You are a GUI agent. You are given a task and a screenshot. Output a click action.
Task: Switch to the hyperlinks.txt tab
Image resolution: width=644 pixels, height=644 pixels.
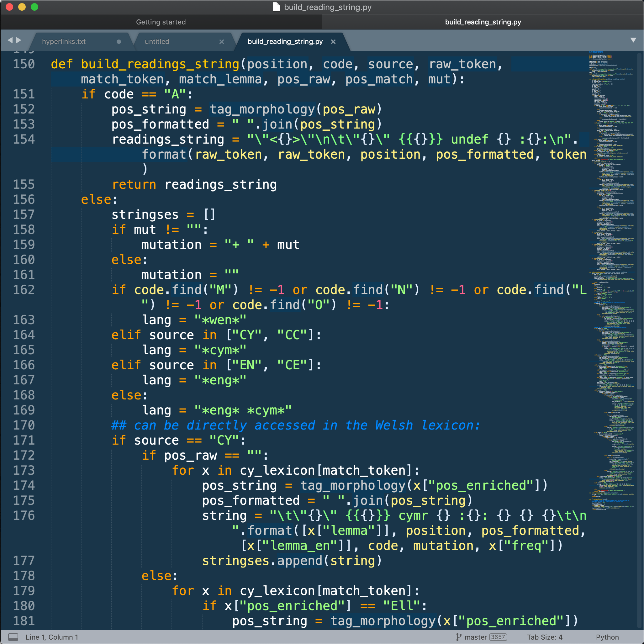[63, 42]
